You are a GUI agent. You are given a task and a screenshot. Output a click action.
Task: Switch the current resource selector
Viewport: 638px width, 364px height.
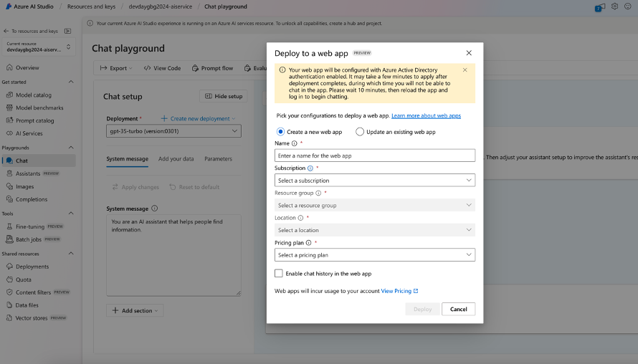38,47
